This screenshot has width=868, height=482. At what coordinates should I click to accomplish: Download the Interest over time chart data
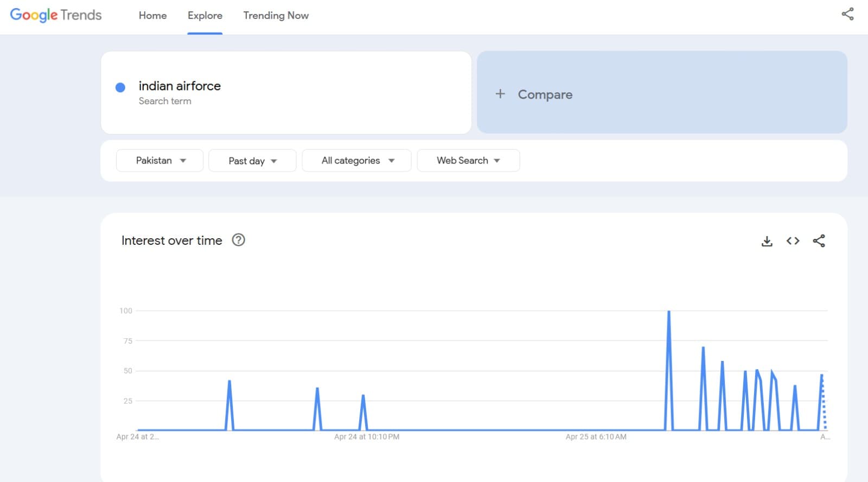(x=767, y=241)
